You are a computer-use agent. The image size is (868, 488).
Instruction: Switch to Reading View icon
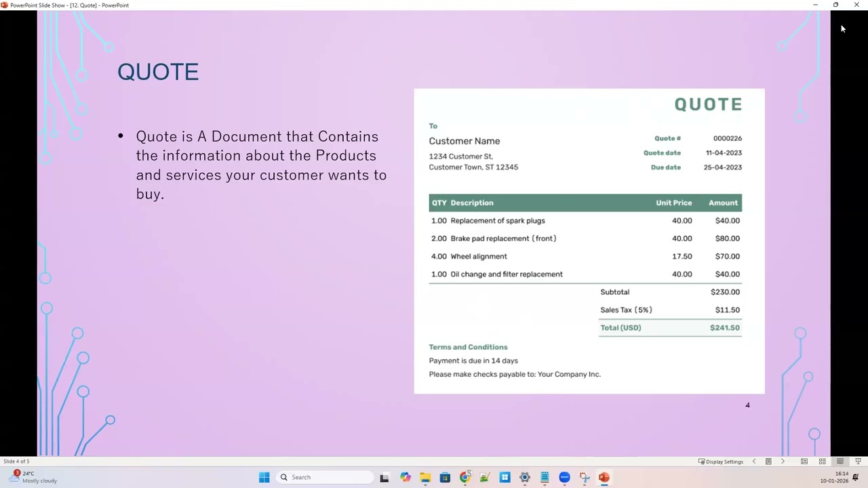840,462
